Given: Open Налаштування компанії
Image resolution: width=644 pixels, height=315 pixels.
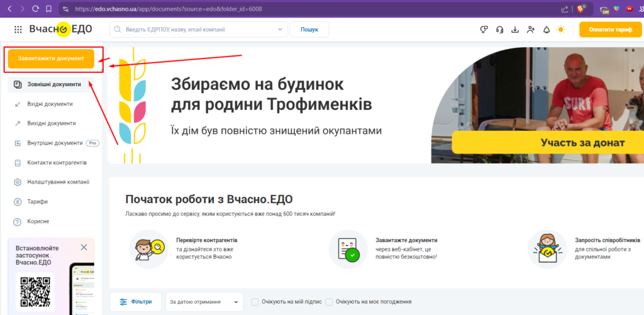Looking at the screenshot, I should coord(58,182).
